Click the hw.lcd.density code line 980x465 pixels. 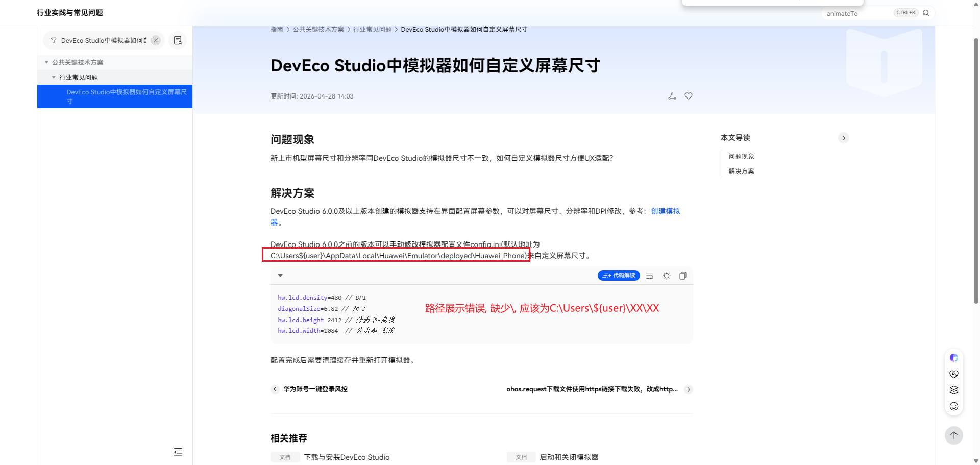322,298
